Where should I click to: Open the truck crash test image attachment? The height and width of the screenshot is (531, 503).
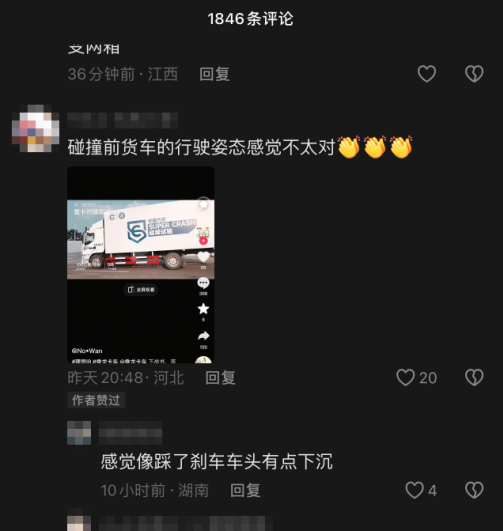click(141, 265)
